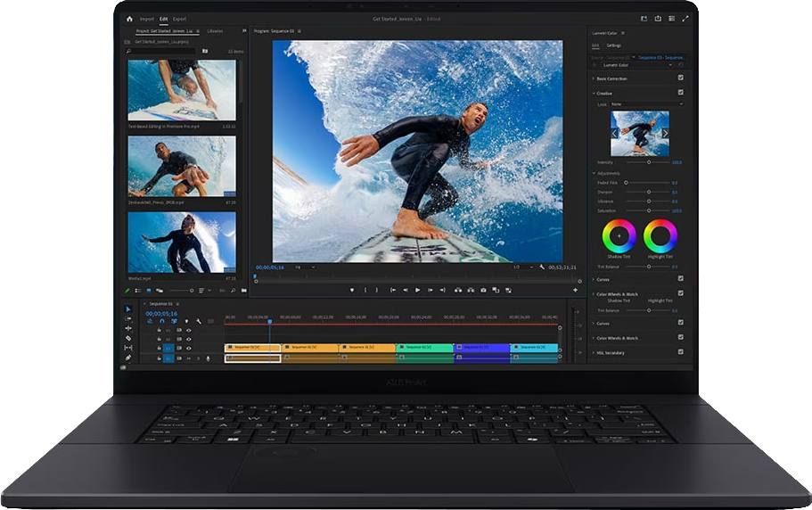
Task: Open the Look dropdown set to None
Action: tap(647, 104)
